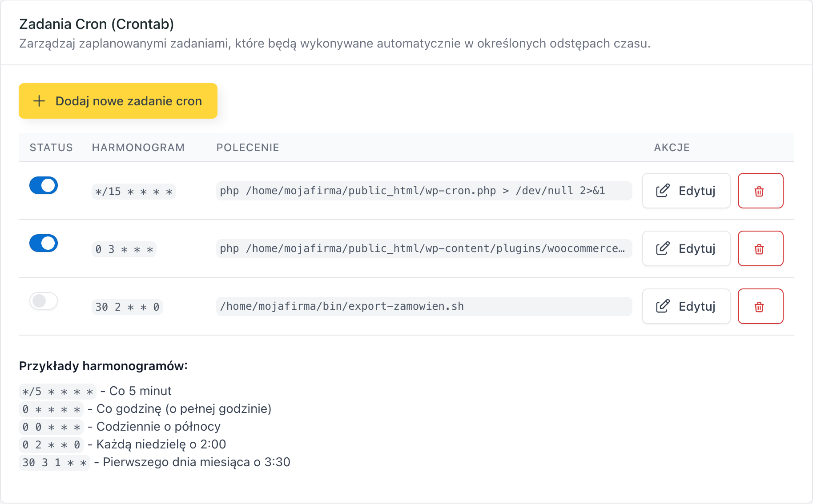Screen dimensions: 813x504
Task: Click the Co 5 minut description
Action: click(x=140, y=391)
